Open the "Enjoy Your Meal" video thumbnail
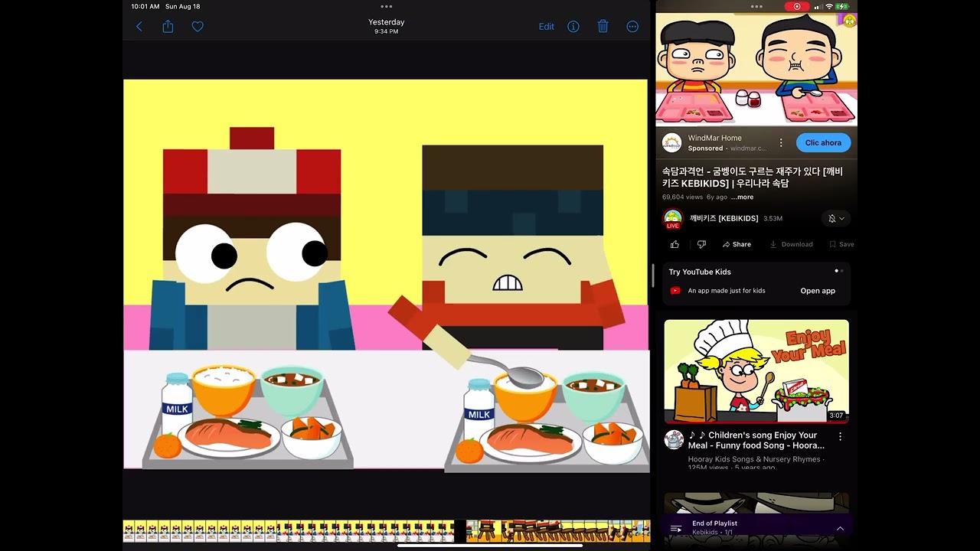 (x=756, y=371)
